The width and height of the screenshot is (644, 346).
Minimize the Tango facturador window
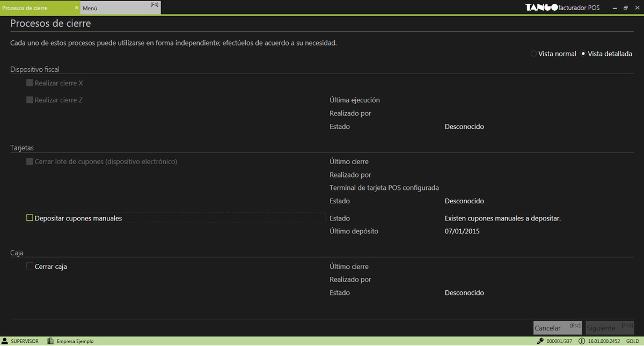click(614, 8)
